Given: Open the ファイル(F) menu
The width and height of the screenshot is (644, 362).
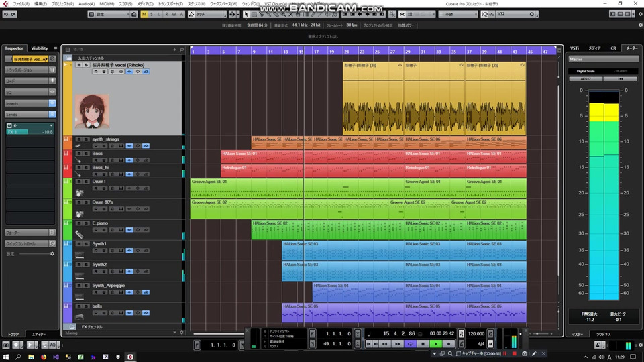Looking at the screenshot, I should [x=21, y=4].
